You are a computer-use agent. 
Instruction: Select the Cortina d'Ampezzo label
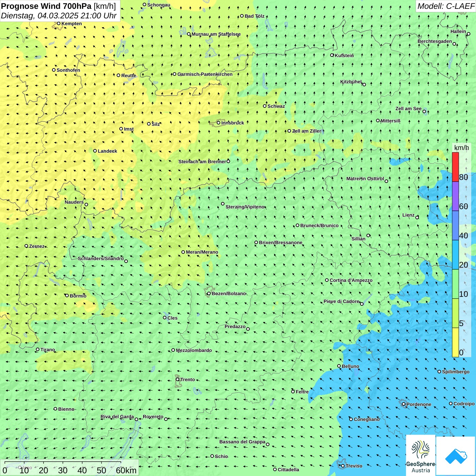(x=351, y=280)
